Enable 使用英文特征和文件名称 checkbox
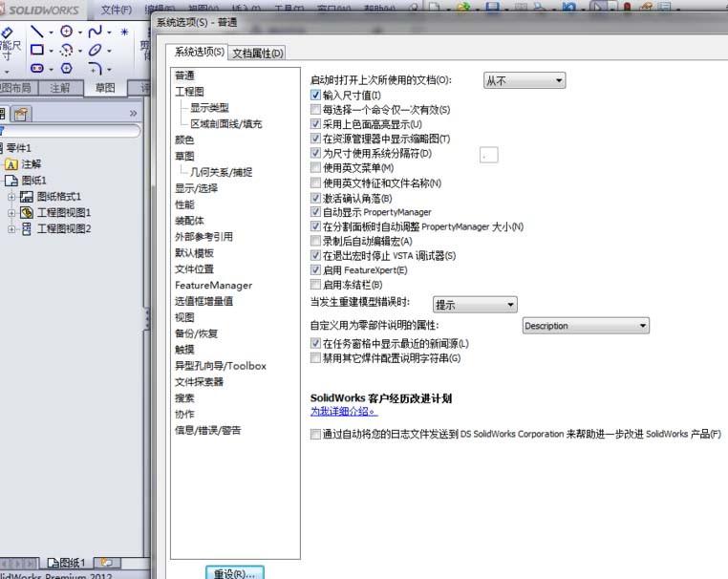This screenshot has height=579, width=728. point(315,182)
